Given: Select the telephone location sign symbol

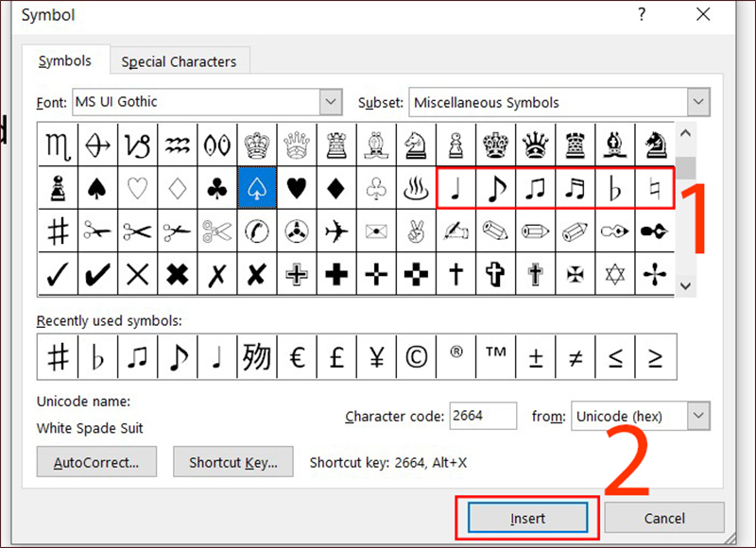Looking at the screenshot, I should (257, 231).
